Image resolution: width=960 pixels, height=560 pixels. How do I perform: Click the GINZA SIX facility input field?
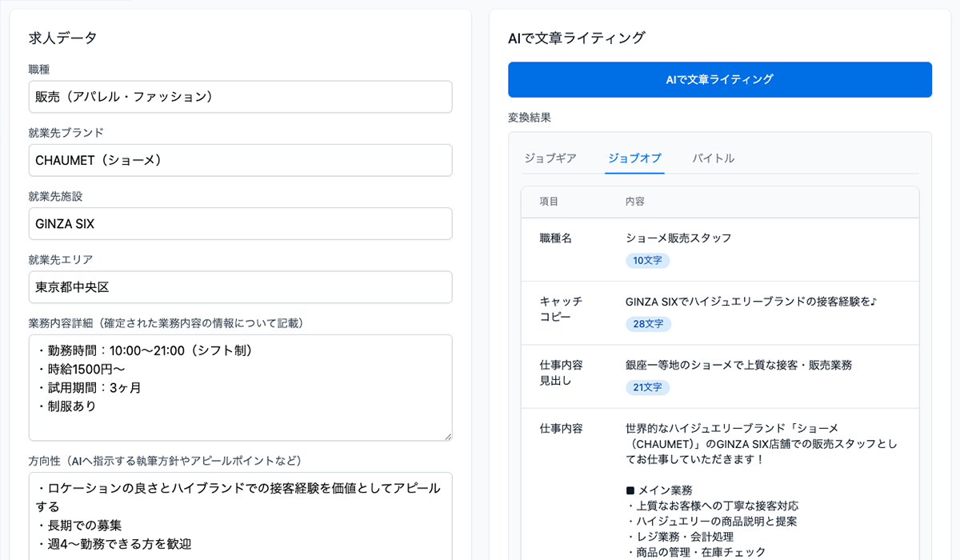pos(240,223)
